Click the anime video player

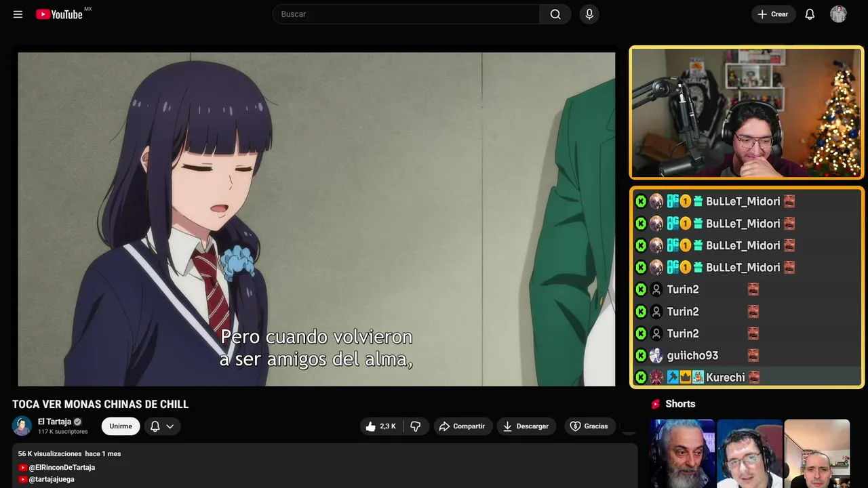pyautogui.click(x=317, y=219)
